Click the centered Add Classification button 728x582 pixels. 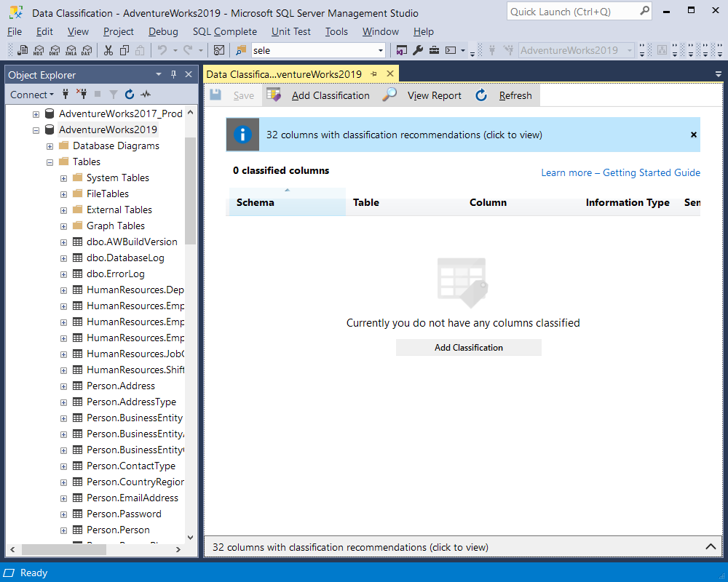tap(468, 348)
